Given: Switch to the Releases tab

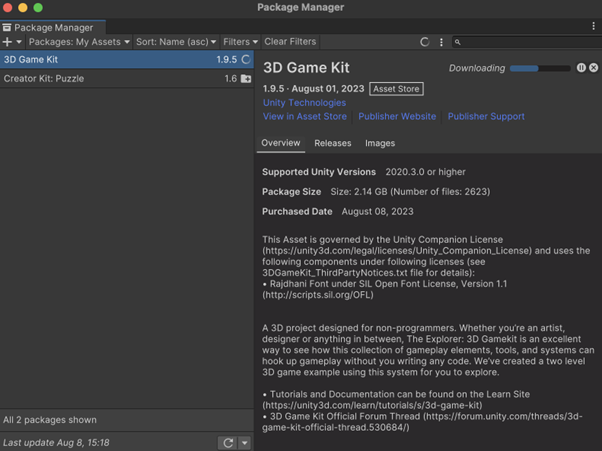Looking at the screenshot, I should click(x=332, y=143).
